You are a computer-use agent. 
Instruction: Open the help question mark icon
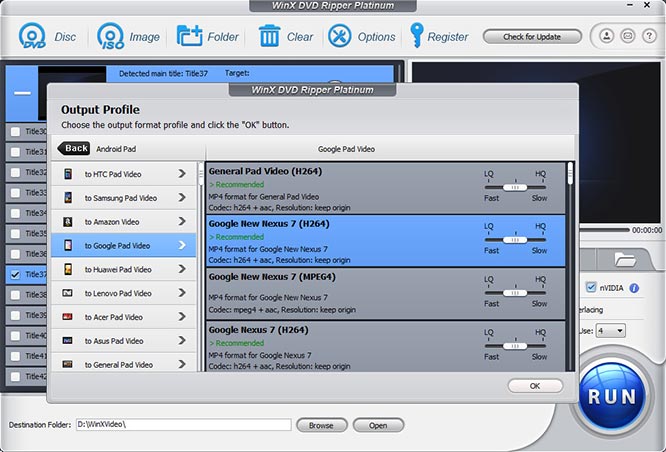click(x=649, y=36)
